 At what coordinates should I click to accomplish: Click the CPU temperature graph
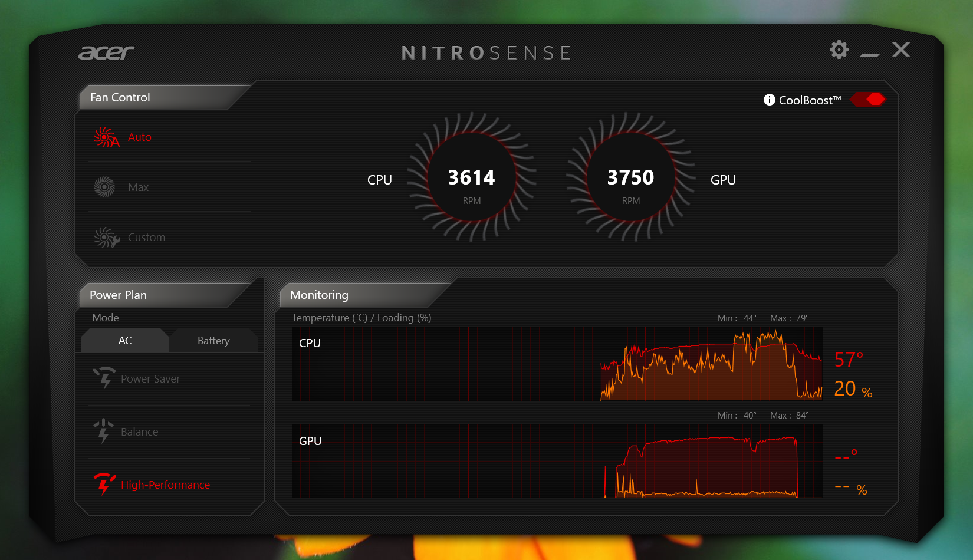point(557,364)
